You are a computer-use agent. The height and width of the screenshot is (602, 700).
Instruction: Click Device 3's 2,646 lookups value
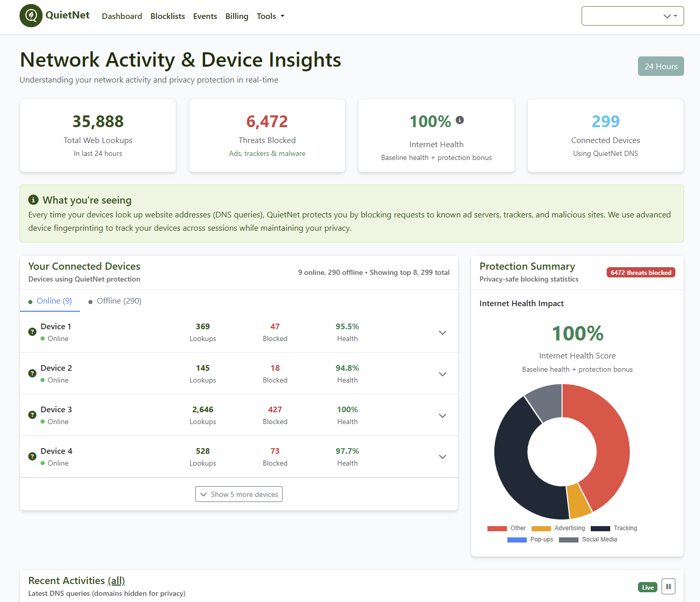(203, 409)
